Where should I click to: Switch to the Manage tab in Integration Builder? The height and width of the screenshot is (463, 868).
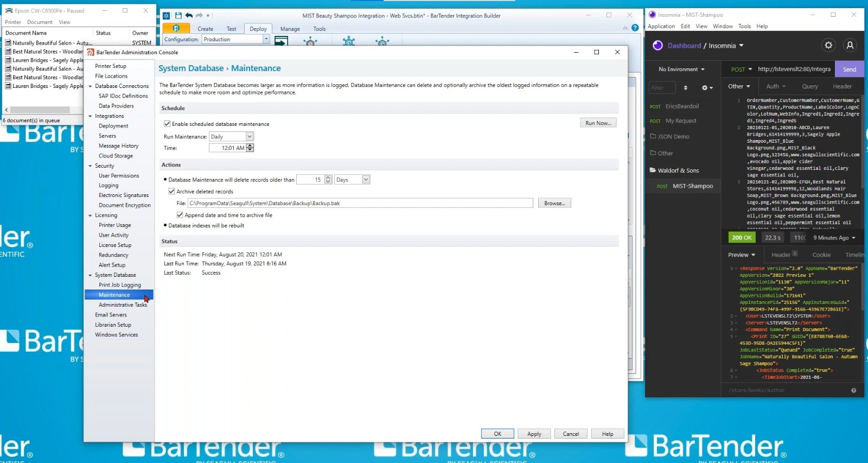[x=290, y=29]
